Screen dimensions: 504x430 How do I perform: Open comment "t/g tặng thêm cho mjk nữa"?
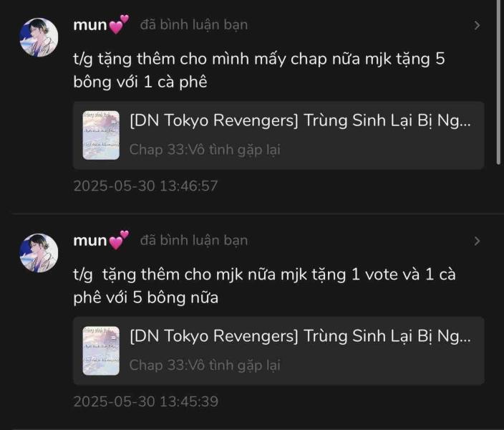click(x=264, y=286)
